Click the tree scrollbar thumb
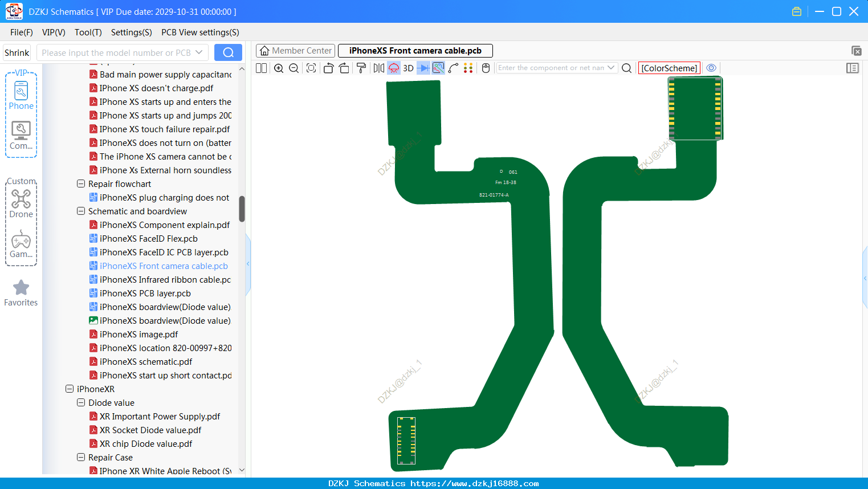 tap(242, 209)
